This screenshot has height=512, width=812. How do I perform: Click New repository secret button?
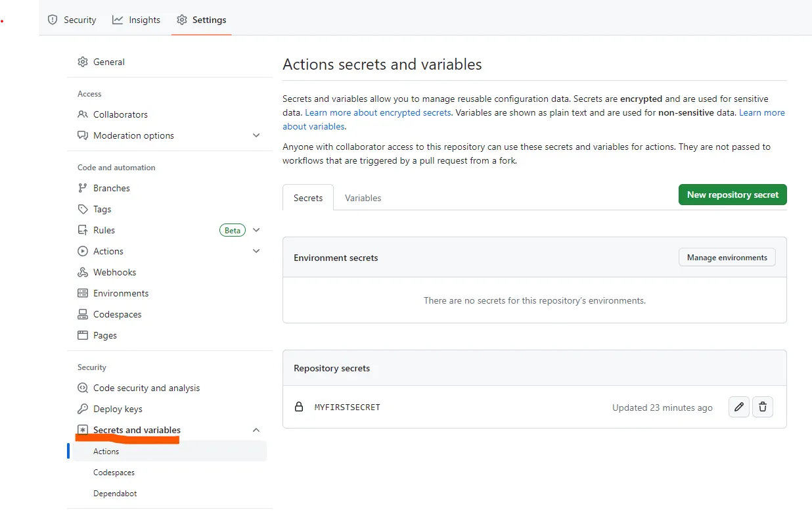coord(733,195)
